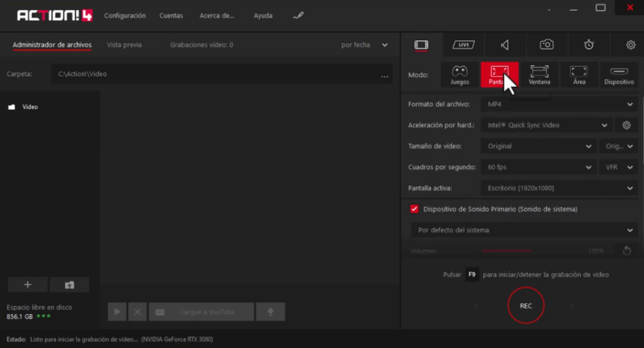This screenshot has width=644, height=348.
Task: Open the por fecha sorting dropdown
Action: pos(364,45)
